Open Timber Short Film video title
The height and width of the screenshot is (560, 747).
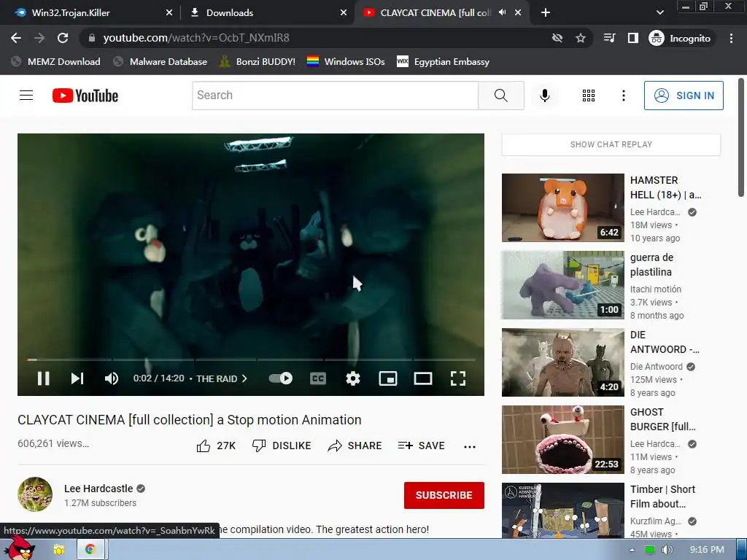662,496
